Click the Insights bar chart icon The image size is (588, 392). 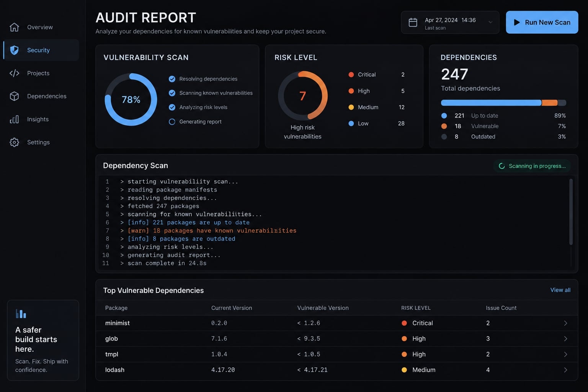pyautogui.click(x=14, y=119)
